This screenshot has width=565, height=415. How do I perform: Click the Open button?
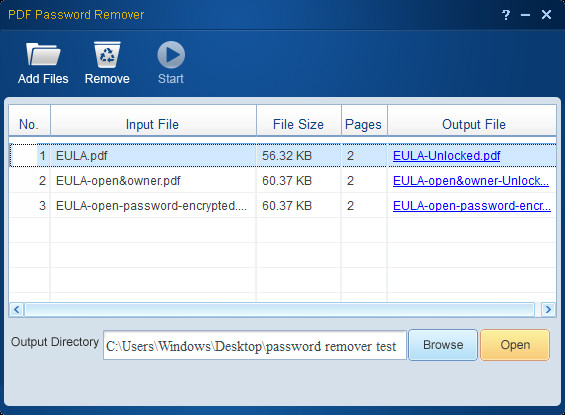(x=515, y=345)
